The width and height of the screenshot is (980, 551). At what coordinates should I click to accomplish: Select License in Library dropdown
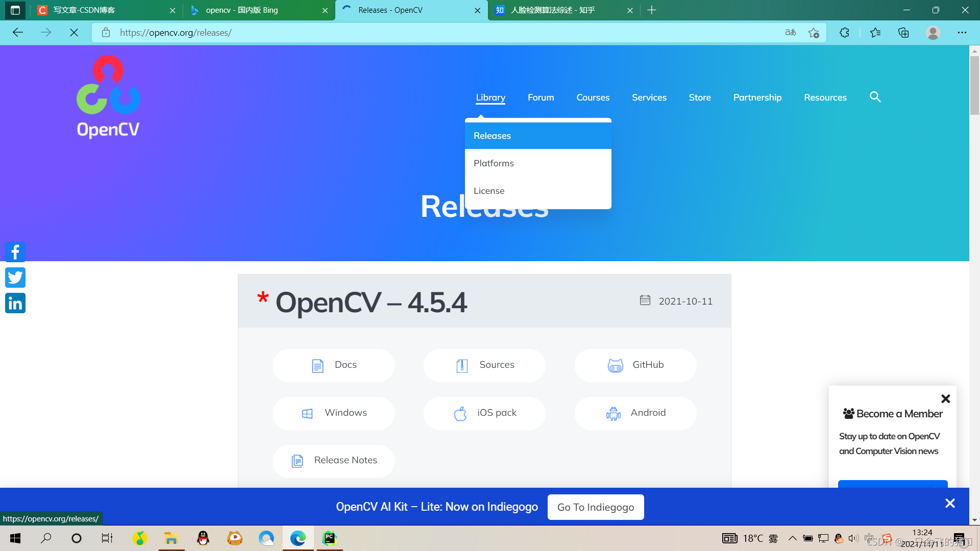[x=538, y=191]
